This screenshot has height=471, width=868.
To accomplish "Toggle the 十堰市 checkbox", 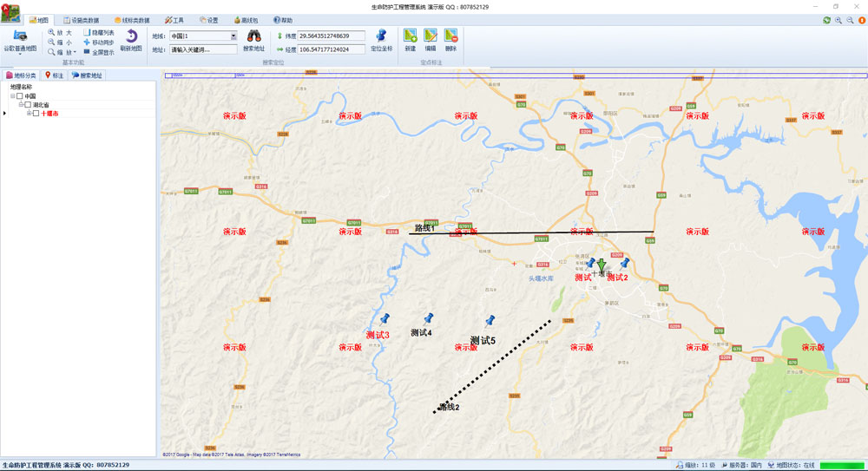I will pyautogui.click(x=36, y=114).
